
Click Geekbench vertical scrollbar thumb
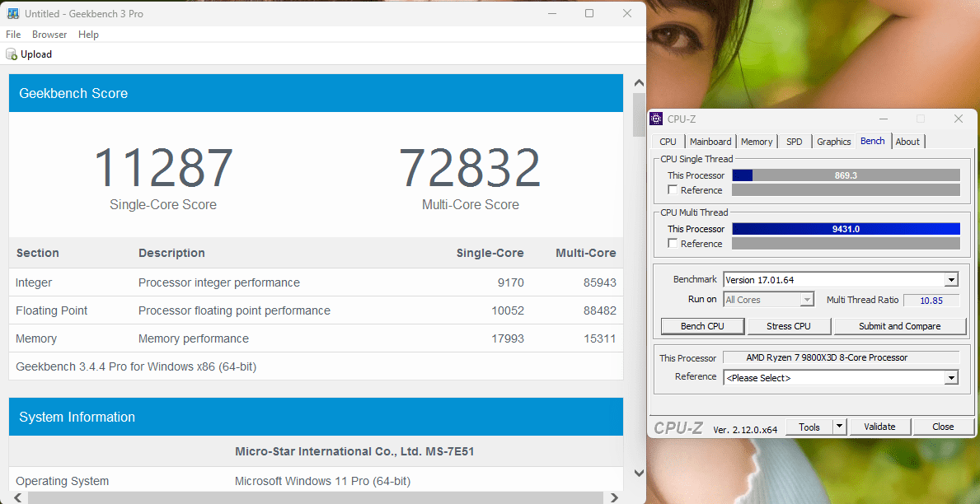pyautogui.click(x=639, y=114)
